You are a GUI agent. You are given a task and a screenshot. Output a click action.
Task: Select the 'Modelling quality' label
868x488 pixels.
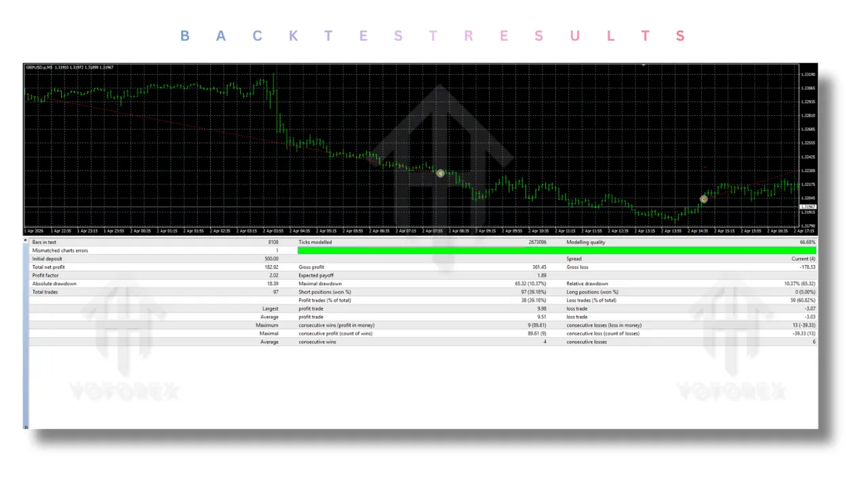[x=586, y=242]
